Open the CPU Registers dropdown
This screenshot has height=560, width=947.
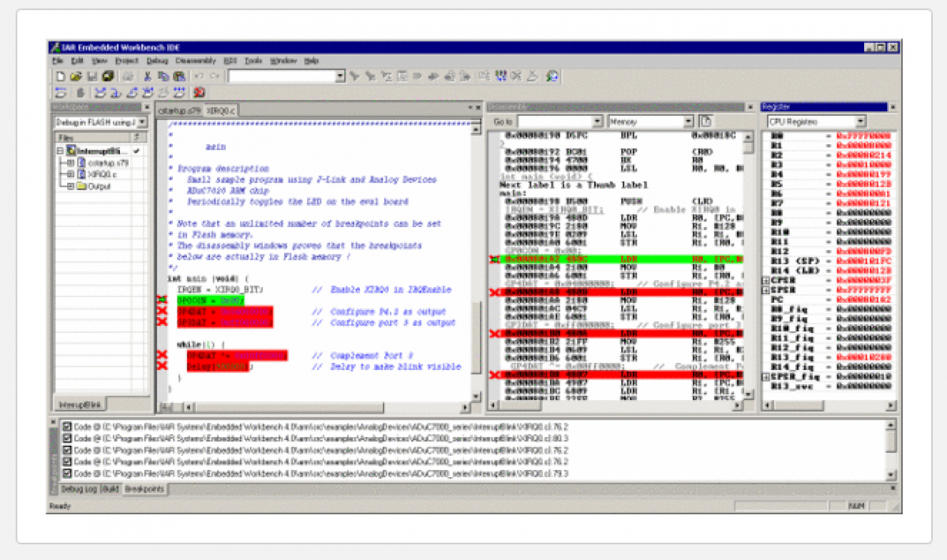[859, 122]
